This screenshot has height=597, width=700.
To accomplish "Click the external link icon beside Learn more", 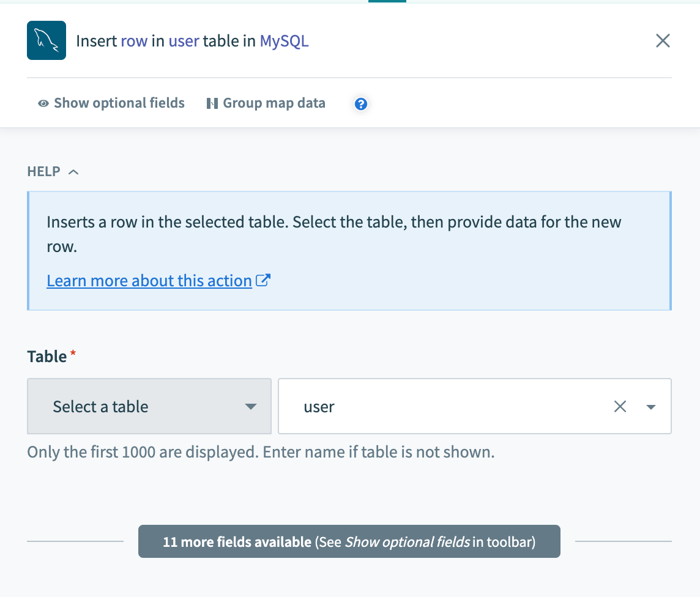I will 263,281.
